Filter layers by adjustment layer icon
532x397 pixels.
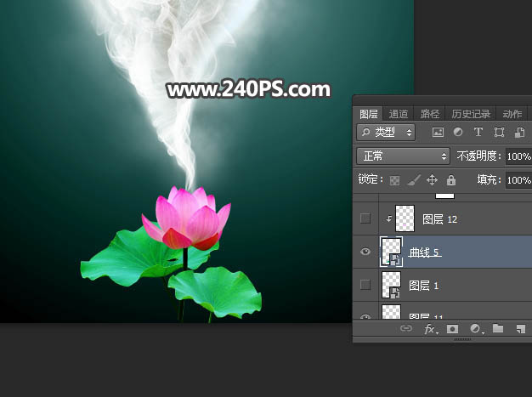(458, 133)
